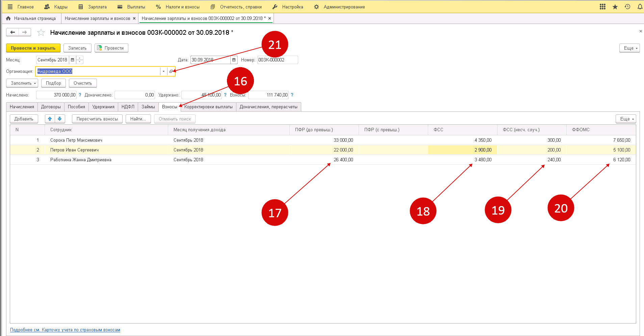
Task: Open the Еще menu above the table
Action: tap(625, 119)
